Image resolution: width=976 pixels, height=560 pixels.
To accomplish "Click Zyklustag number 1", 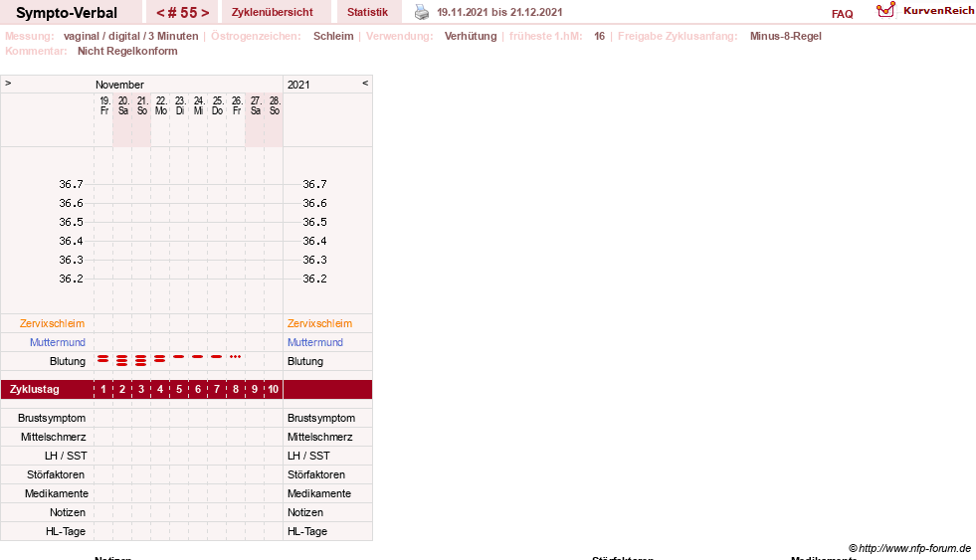I will tap(103, 390).
